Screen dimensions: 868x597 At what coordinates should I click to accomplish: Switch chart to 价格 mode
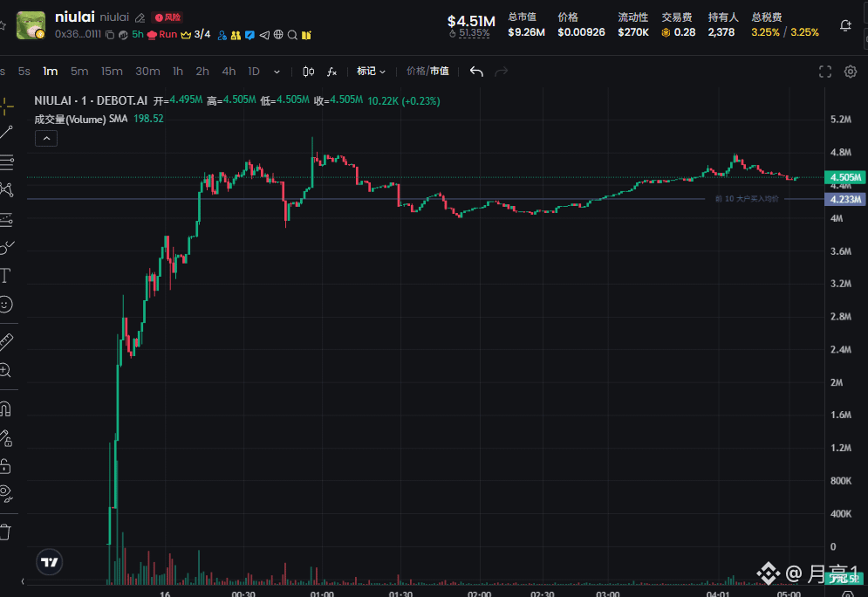click(416, 71)
